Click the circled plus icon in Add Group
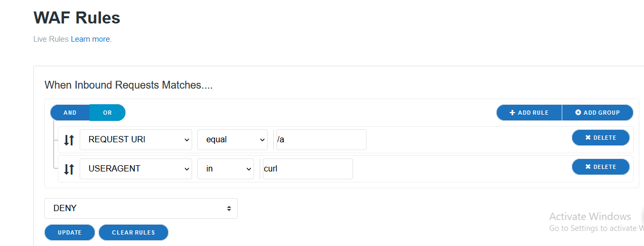The height and width of the screenshot is (246, 644). (x=578, y=113)
